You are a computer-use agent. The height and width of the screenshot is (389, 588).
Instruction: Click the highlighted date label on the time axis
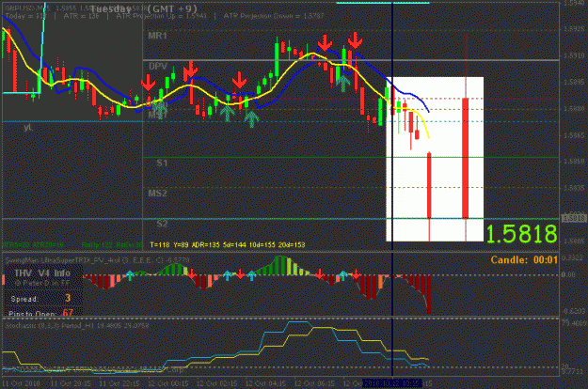[392, 383]
